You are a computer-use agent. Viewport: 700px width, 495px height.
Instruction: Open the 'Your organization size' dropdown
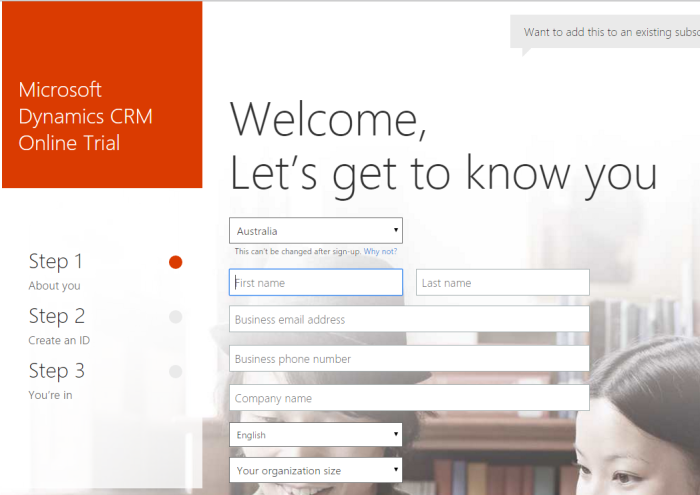point(315,470)
